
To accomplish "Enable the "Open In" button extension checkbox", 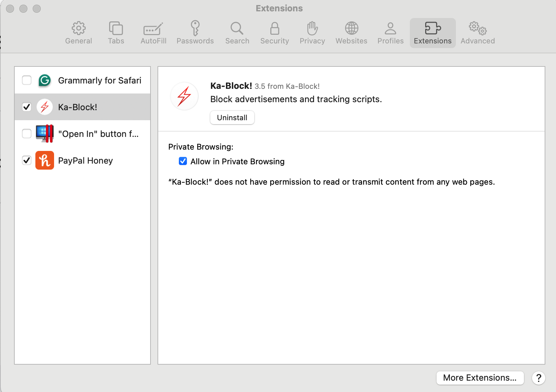I will pyautogui.click(x=27, y=134).
